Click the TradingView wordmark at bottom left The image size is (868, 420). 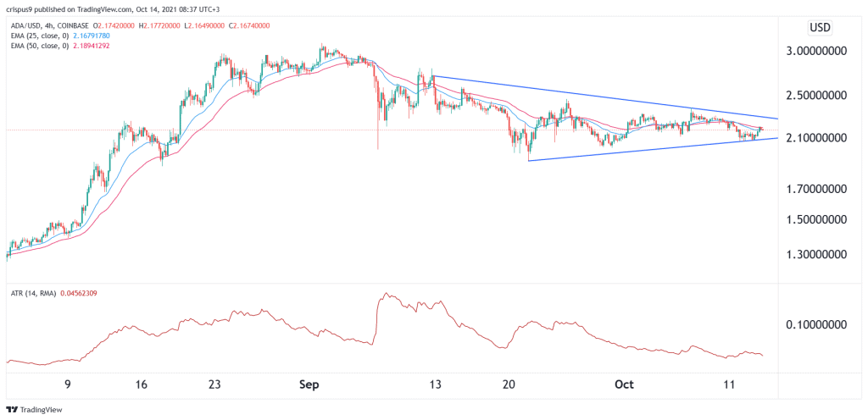(41, 410)
